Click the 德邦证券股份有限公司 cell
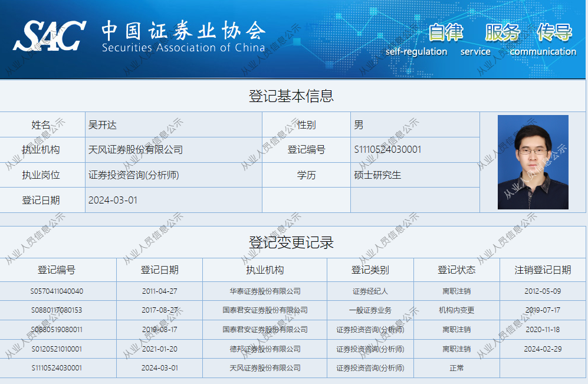588x384 pixels. tap(265, 350)
